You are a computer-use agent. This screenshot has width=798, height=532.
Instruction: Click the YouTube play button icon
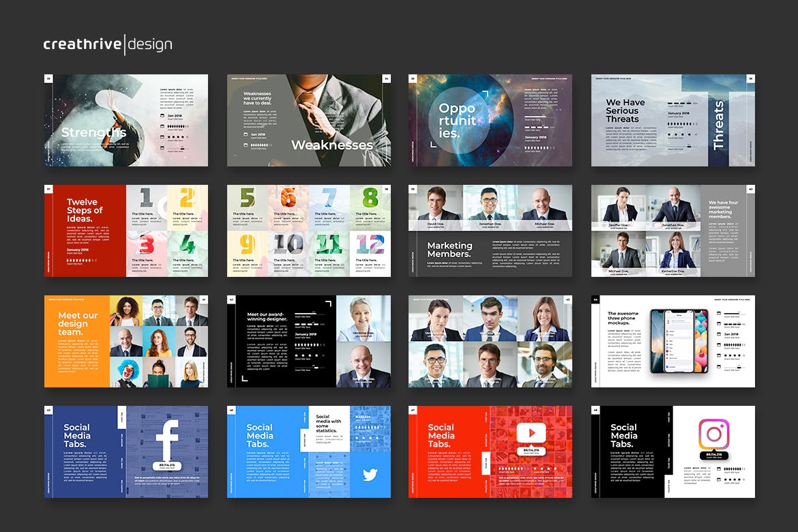pos(531,432)
